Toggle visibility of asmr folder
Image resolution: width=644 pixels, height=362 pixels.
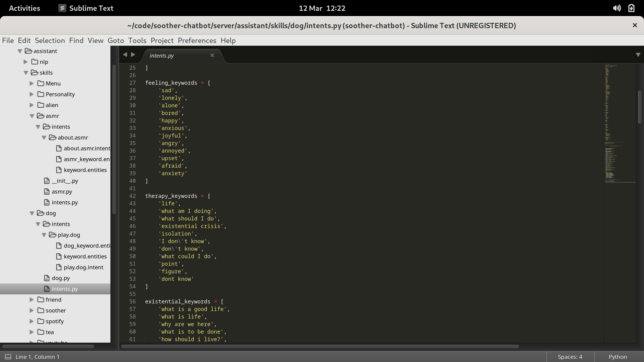pos(32,115)
